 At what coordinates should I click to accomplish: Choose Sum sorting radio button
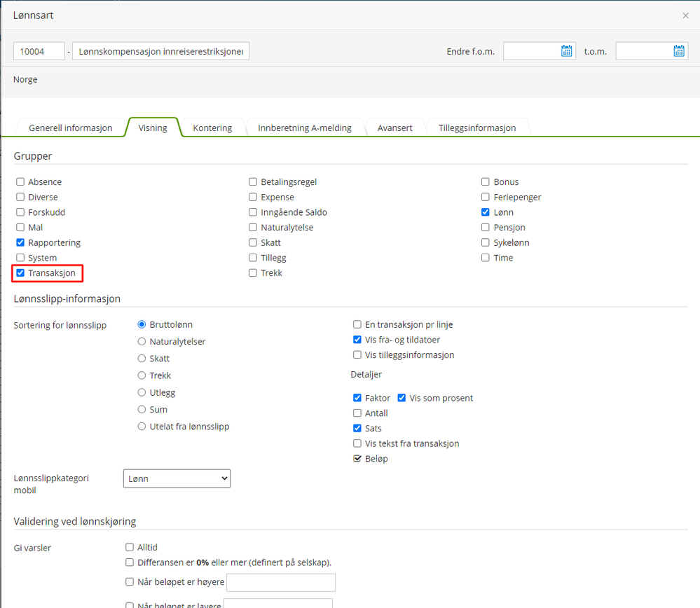(142, 409)
